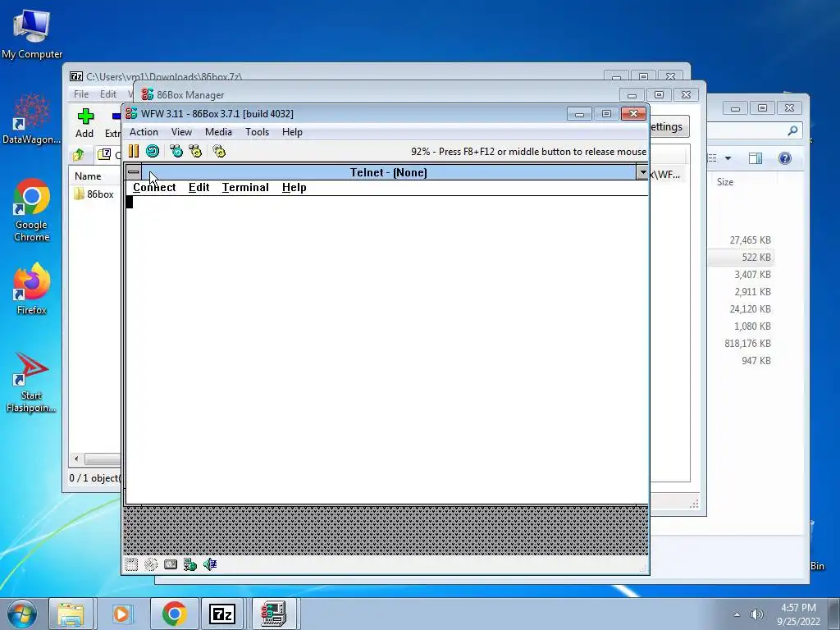840x630 pixels.
Task: Open the File menu in 7-Zip window
Action: pyautogui.click(x=81, y=94)
